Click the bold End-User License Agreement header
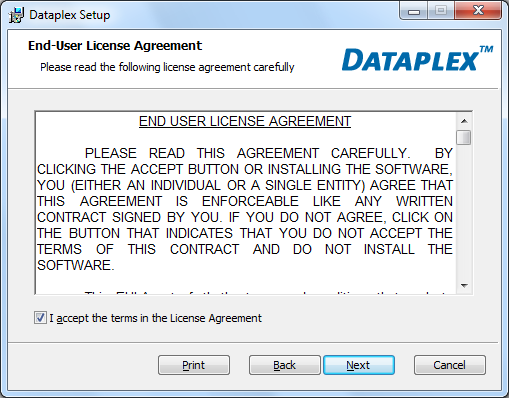Image resolution: width=509 pixels, height=398 pixels. (x=115, y=46)
